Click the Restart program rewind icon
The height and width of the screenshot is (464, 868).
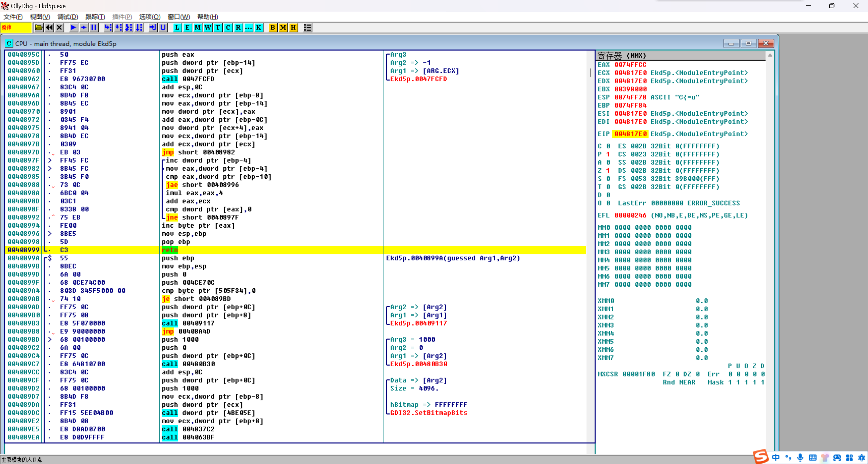point(49,28)
